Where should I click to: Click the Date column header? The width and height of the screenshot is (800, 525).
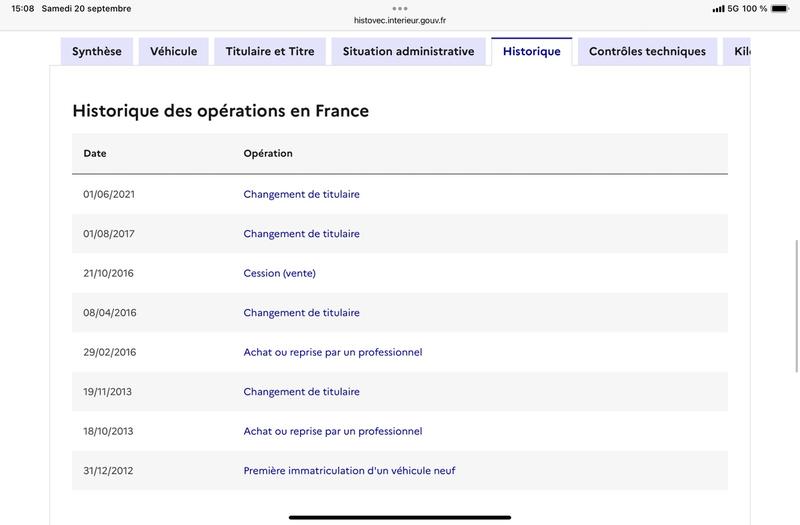click(95, 154)
